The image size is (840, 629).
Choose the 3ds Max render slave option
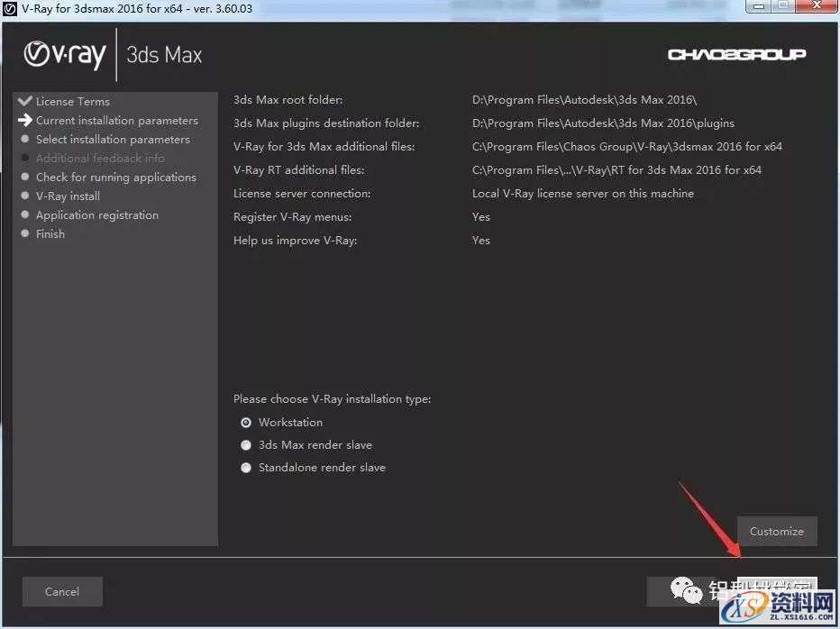tap(246, 445)
